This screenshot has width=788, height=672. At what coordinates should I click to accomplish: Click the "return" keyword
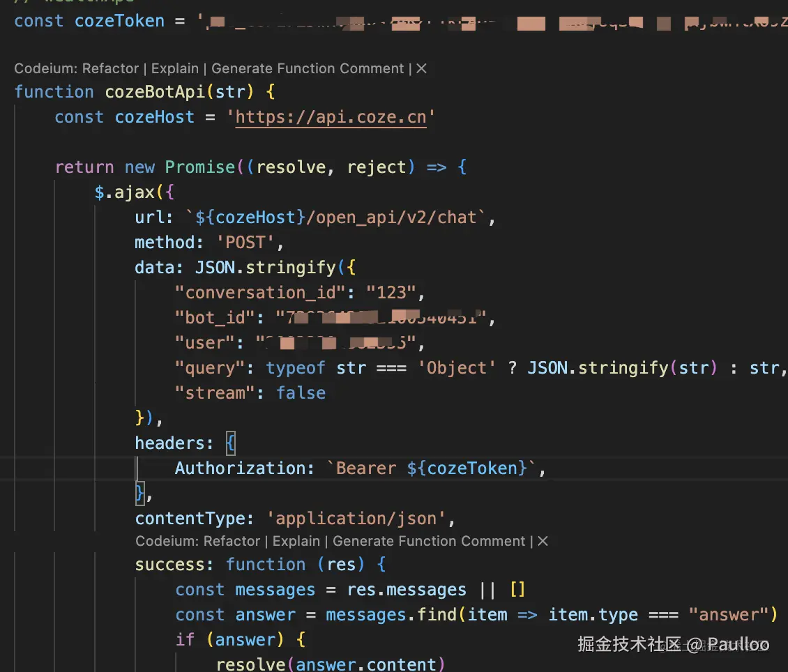tap(84, 167)
